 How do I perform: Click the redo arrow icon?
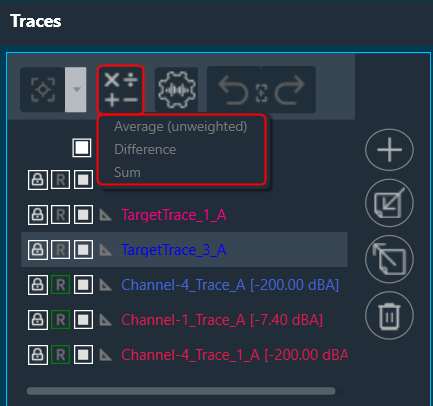[x=289, y=90]
